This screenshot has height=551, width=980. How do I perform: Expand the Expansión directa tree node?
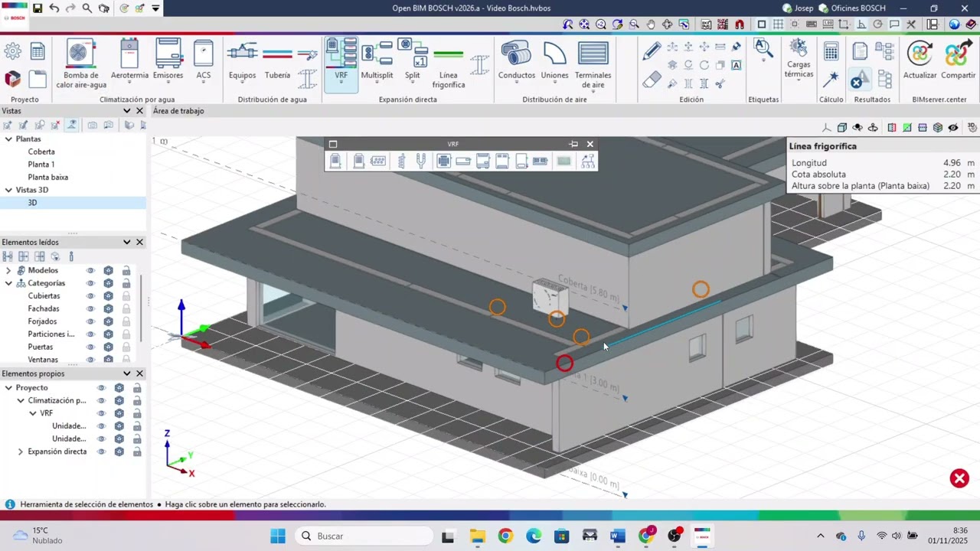click(21, 452)
